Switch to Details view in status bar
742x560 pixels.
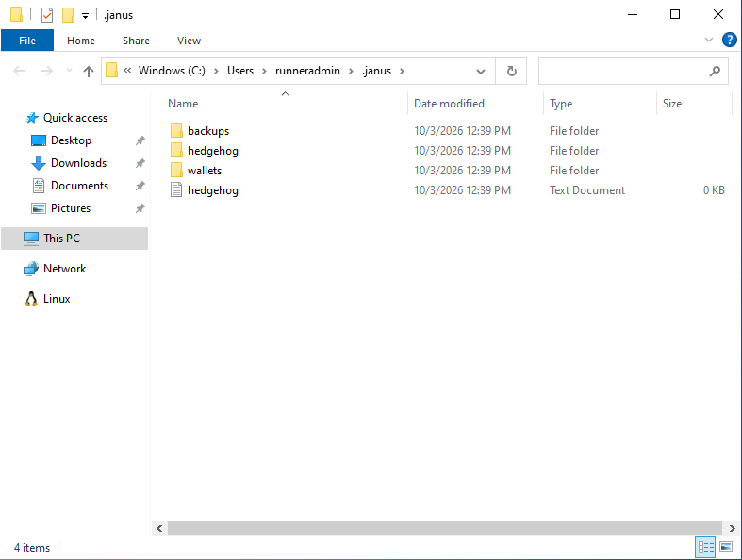click(705, 548)
